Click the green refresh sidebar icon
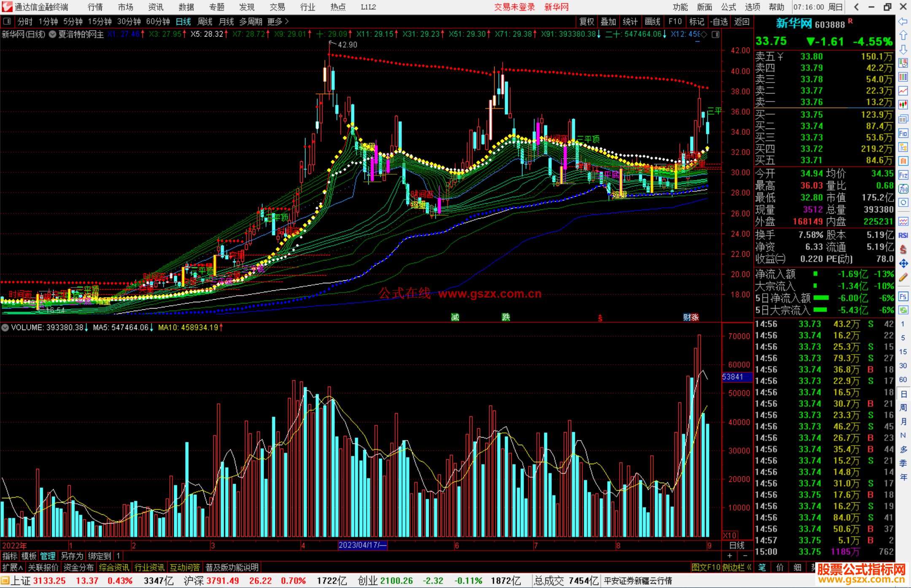This screenshot has height=588, width=911. tap(903, 310)
